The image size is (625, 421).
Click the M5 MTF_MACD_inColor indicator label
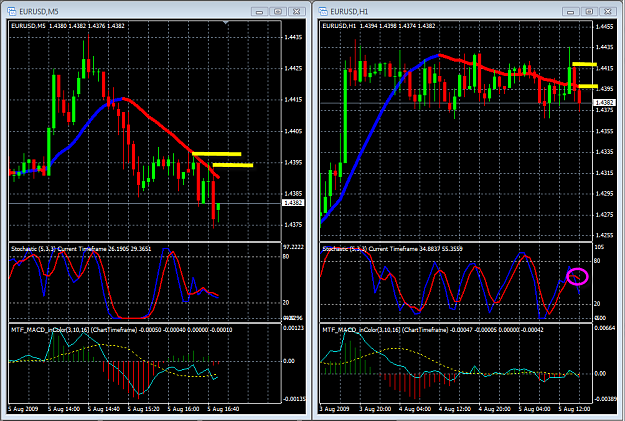(122, 330)
